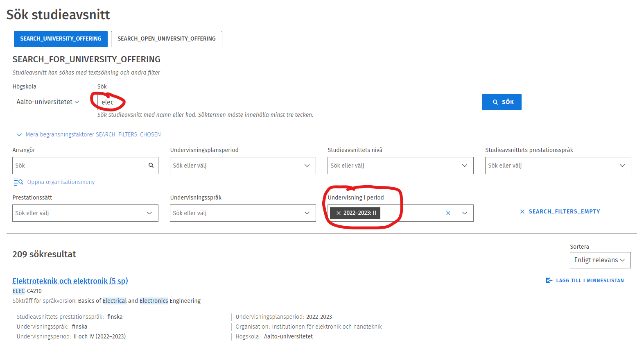Viewport: 644px width, 345px height.
Task: Click the organisation menu list-search icon
Action: pyautogui.click(x=18, y=182)
